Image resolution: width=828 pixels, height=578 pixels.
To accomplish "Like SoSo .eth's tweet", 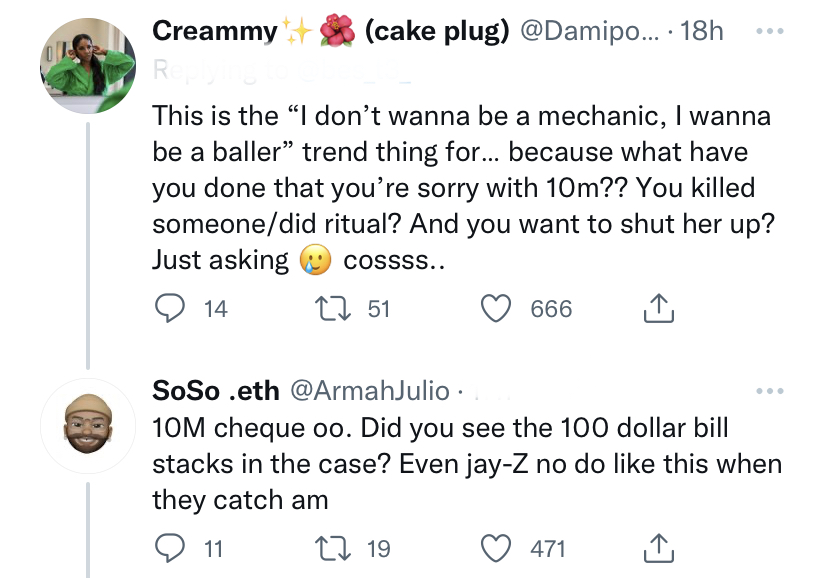I will 496,548.
